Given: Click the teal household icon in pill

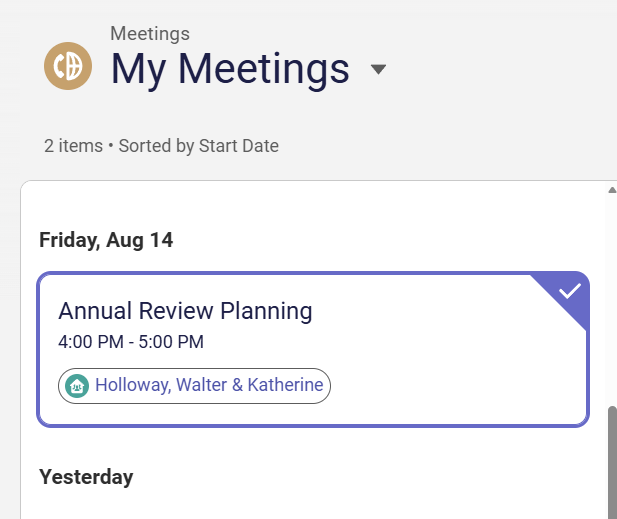Looking at the screenshot, I should click(77, 386).
